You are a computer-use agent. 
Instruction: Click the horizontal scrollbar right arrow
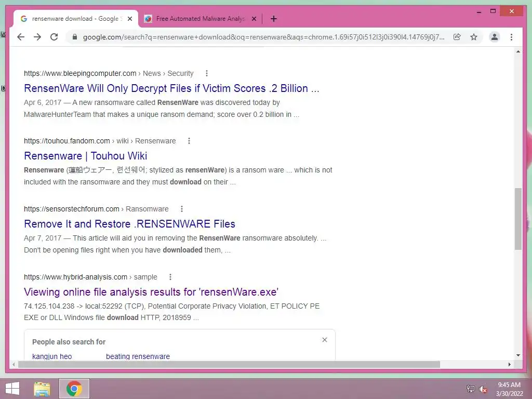click(509, 364)
